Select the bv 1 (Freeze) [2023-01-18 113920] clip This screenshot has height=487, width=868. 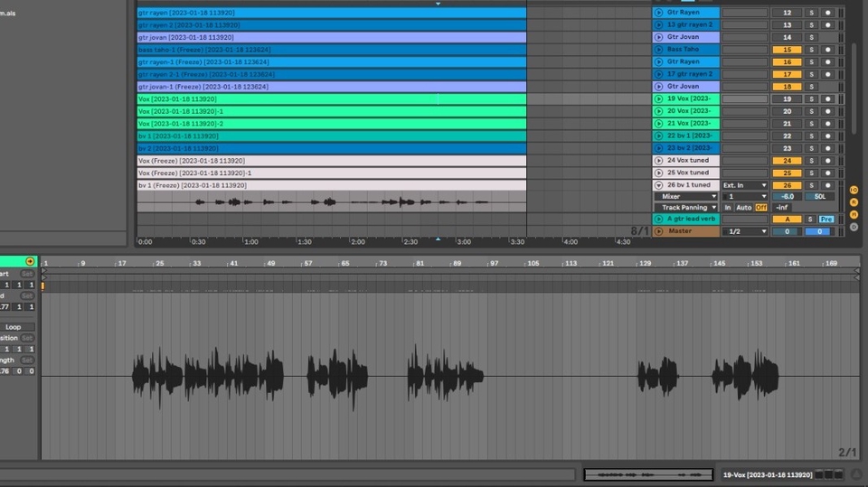click(x=332, y=185)
